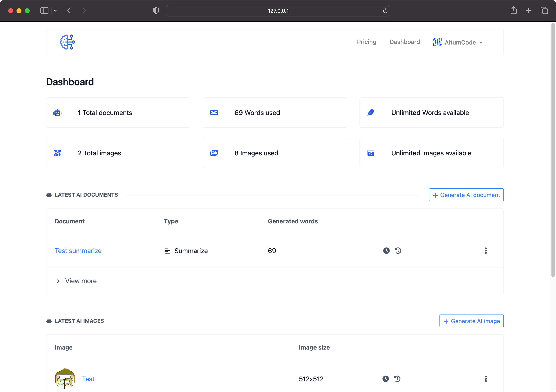The width and height of the screenshot is (556, 392).
Task: Click the history icon in Test image row
Action: tap(397, 379)
